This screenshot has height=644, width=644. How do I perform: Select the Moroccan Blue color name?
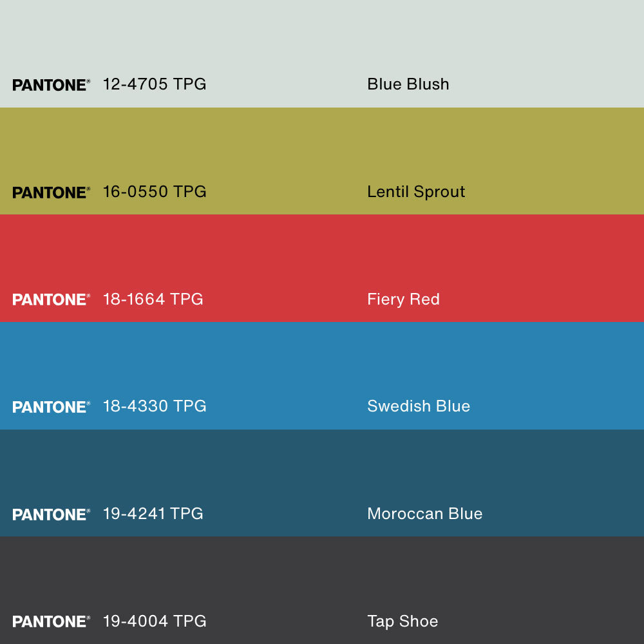(x=424, y=514)
